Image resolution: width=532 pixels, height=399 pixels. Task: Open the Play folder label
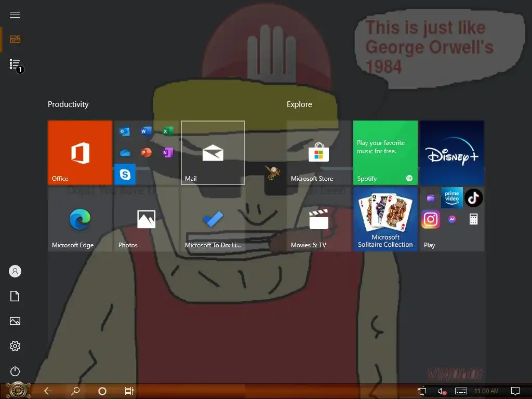pos(429,245)
